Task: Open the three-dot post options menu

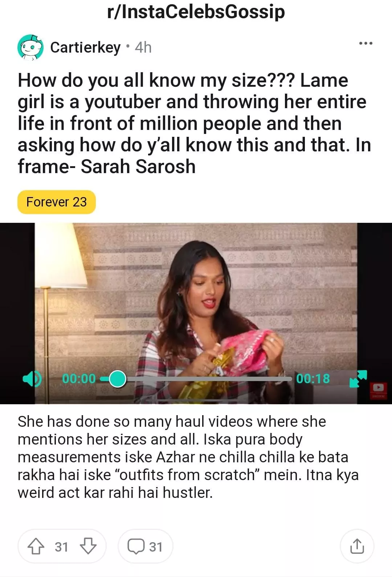Action: click(366, 44)
